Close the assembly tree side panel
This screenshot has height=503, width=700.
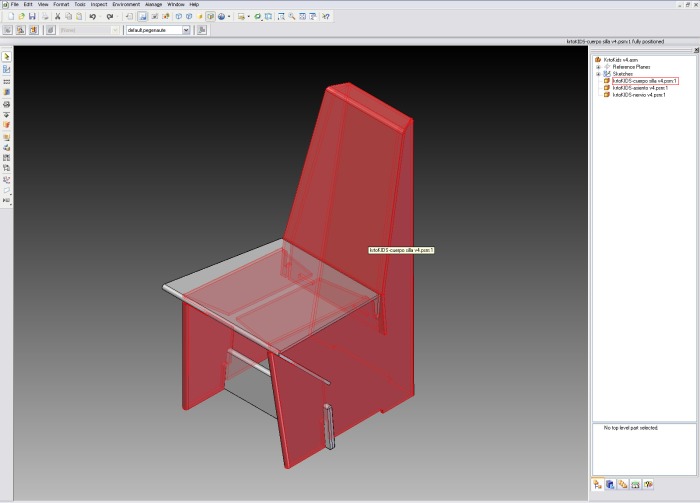tap(695, 50)
